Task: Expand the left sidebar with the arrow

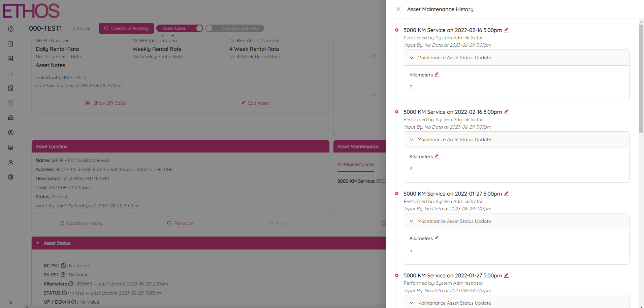Action: click(x=11, y=302)
